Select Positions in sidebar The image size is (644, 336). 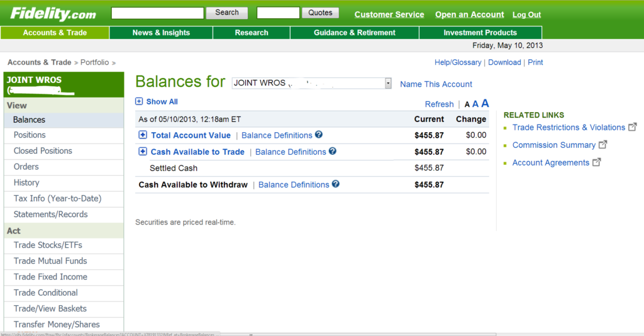point(64,135)
